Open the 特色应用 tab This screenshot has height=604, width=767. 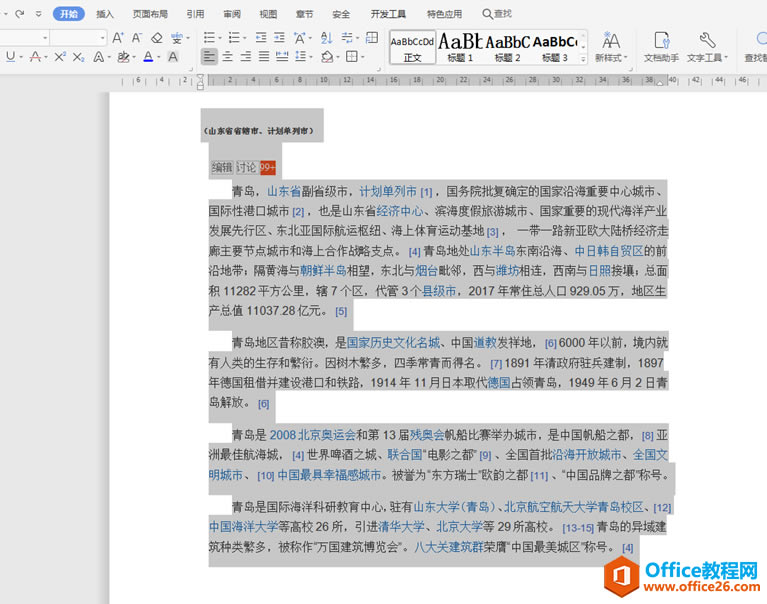pos(444,14)
